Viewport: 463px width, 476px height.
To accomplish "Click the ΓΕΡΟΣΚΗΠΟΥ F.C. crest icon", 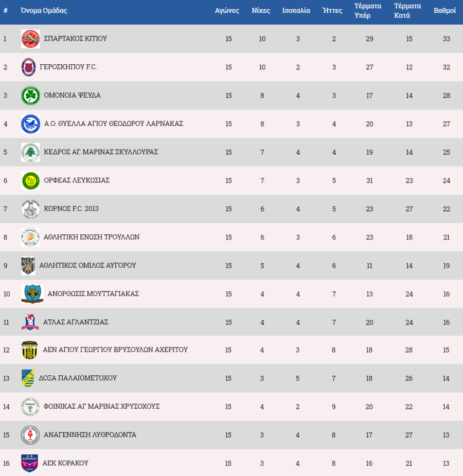I will tap(29, 67).
